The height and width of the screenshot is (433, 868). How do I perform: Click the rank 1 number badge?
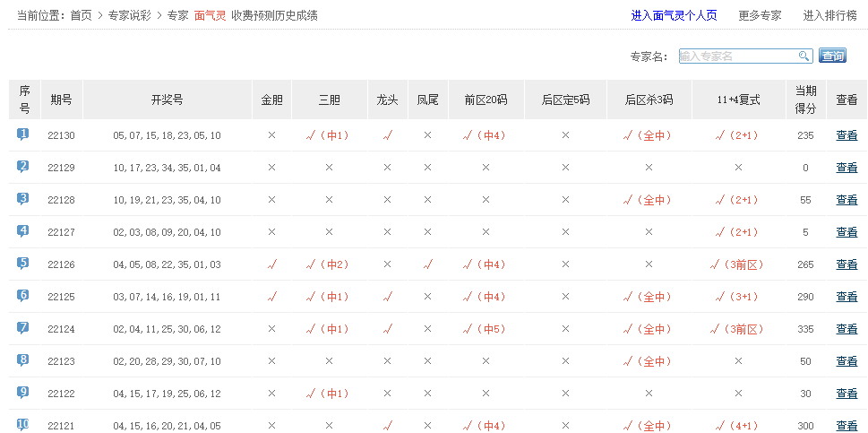(23, 134)
